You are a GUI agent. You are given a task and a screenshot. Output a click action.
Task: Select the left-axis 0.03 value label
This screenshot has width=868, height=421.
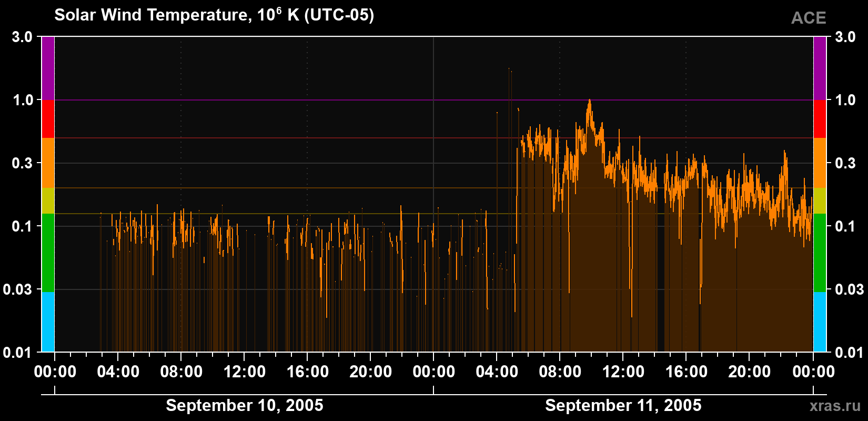(x=18, y=289)
